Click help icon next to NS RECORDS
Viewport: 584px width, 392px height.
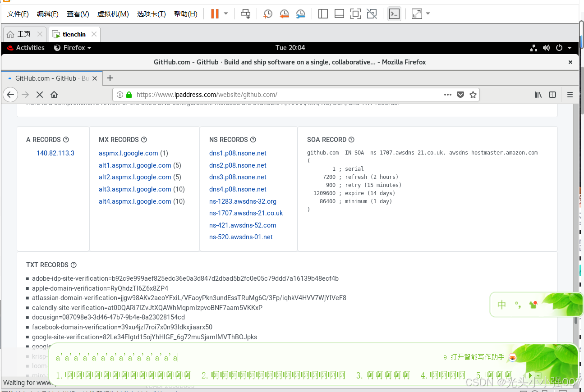point(253,140)
